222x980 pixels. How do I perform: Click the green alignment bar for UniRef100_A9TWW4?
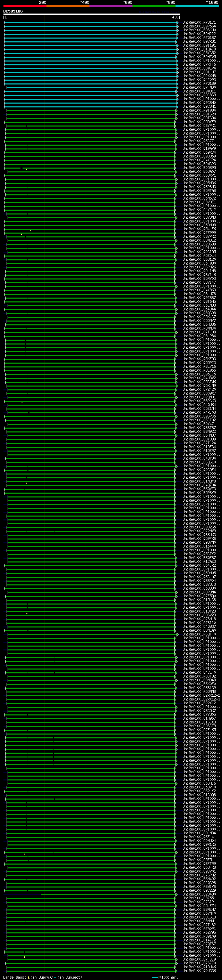tap(92, 111)
